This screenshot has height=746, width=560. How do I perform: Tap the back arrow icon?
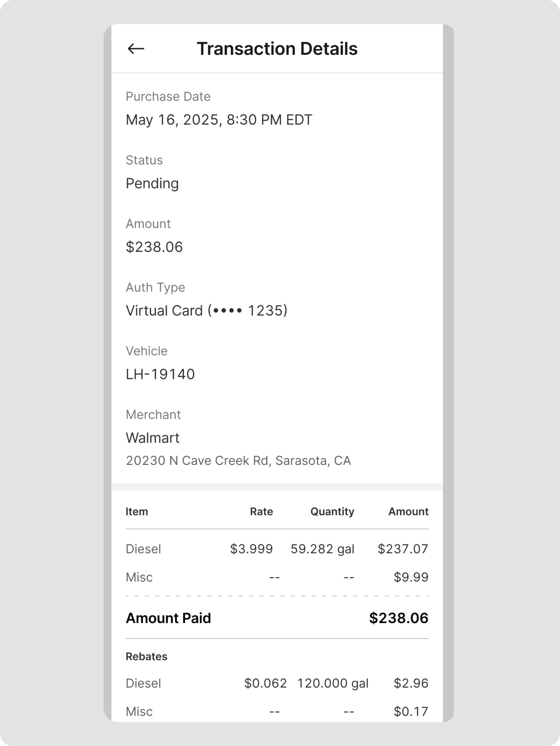click(136, 49)
